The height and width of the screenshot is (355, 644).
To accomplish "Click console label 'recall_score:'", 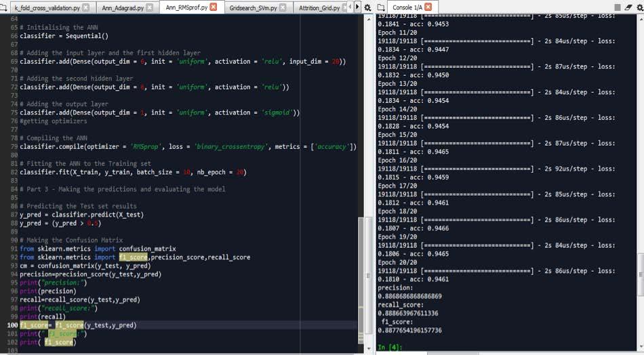I will (x=401, y=304).
